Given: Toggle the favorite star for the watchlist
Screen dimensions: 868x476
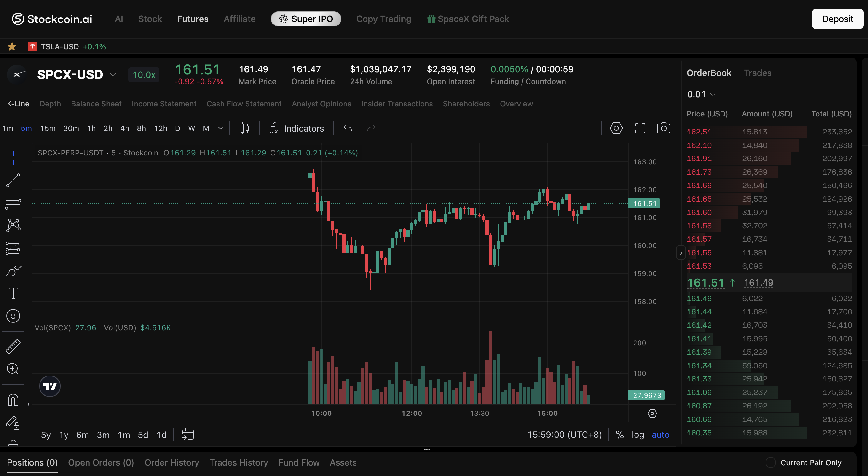Looking at the screenshot, I should [12, 46].
